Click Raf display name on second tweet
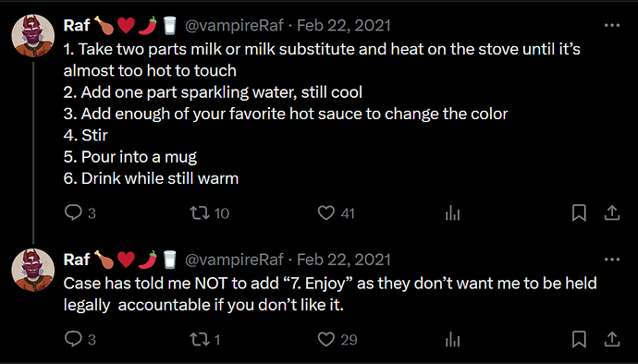This screenshot has height=364, width=638. pos(77,260)
